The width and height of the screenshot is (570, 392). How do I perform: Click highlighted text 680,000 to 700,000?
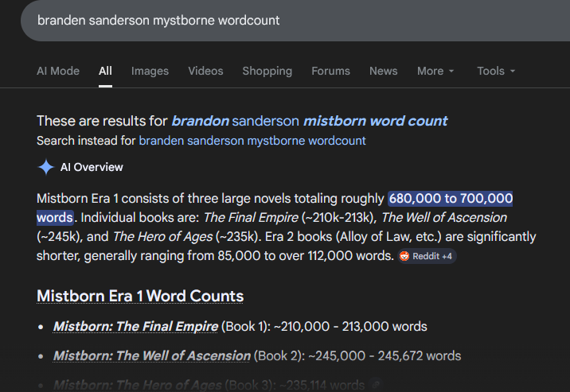tap(451, 199)
